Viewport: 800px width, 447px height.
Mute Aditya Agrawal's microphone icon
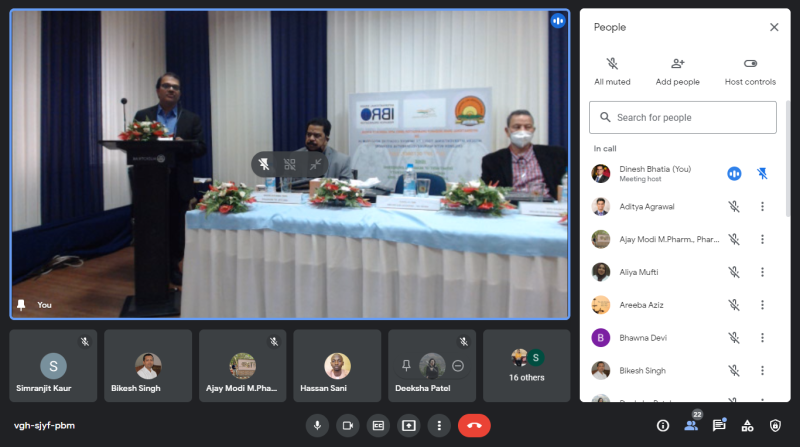coord(733,207)
